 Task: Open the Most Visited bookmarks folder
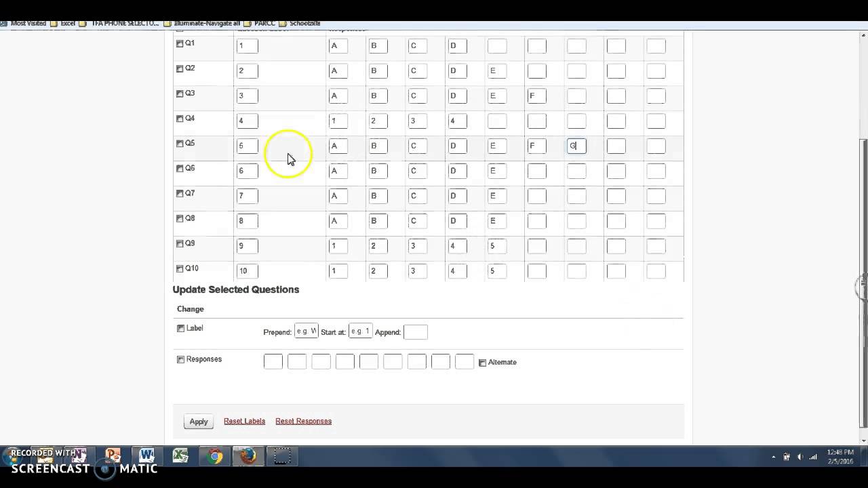pyautogui.click(x=24, y=23)
